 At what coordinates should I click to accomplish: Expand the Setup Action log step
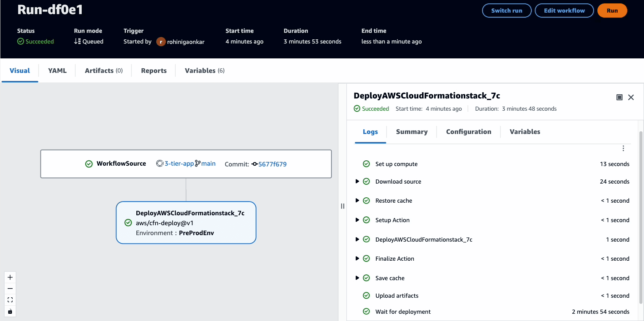coord(357,220)
